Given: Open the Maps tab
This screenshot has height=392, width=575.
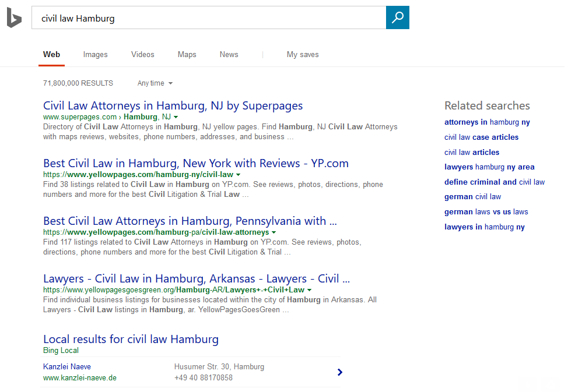Looking at the screenshot, I should pos(187,54).
